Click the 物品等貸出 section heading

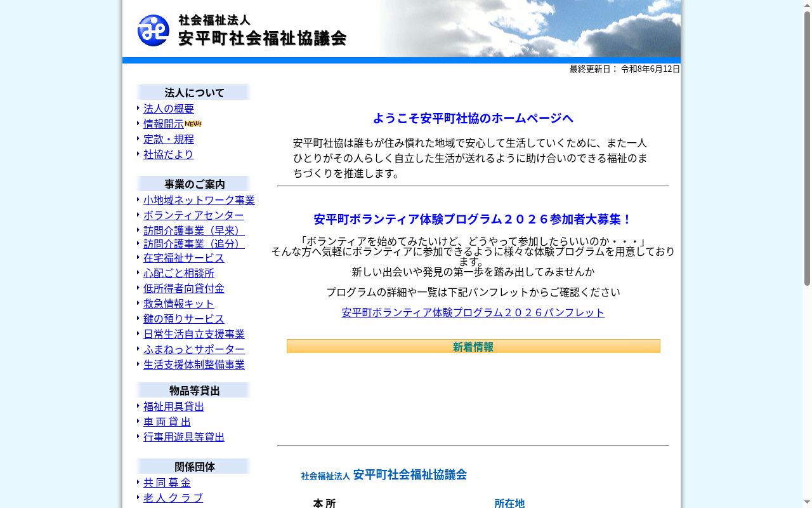pyautogui.click(x=194, y=391)
